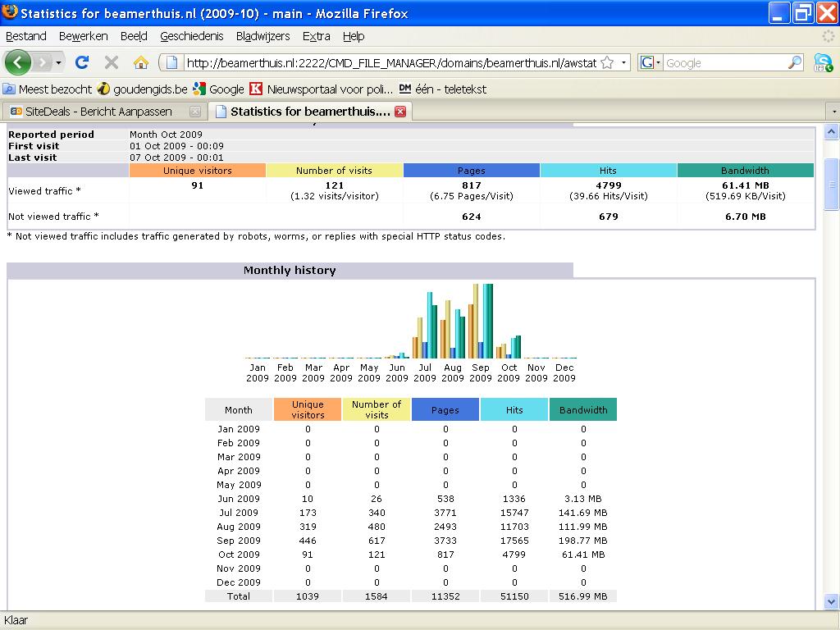Open the address bar history dropdown

pos(623,62)
